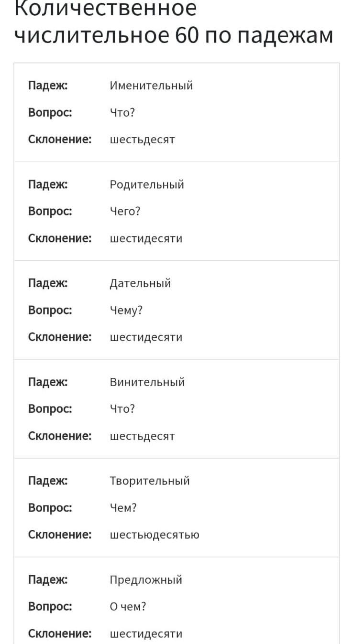The width and height of the screenshot is (353, 644).
Task: Select the word form "шестьюдесятью"
Action: [154, 535]
